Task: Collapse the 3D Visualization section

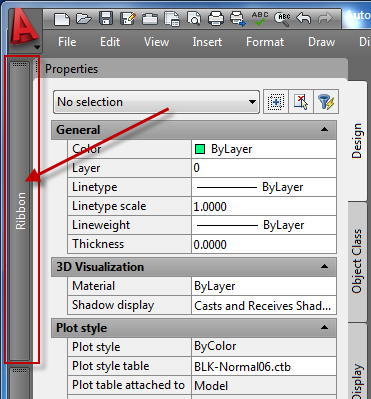Action: pos(324,266)
